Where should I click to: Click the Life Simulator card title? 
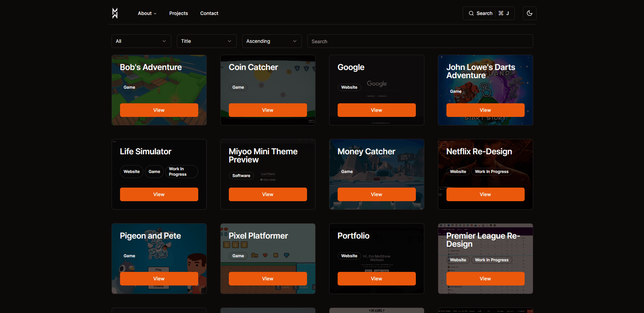146,152
